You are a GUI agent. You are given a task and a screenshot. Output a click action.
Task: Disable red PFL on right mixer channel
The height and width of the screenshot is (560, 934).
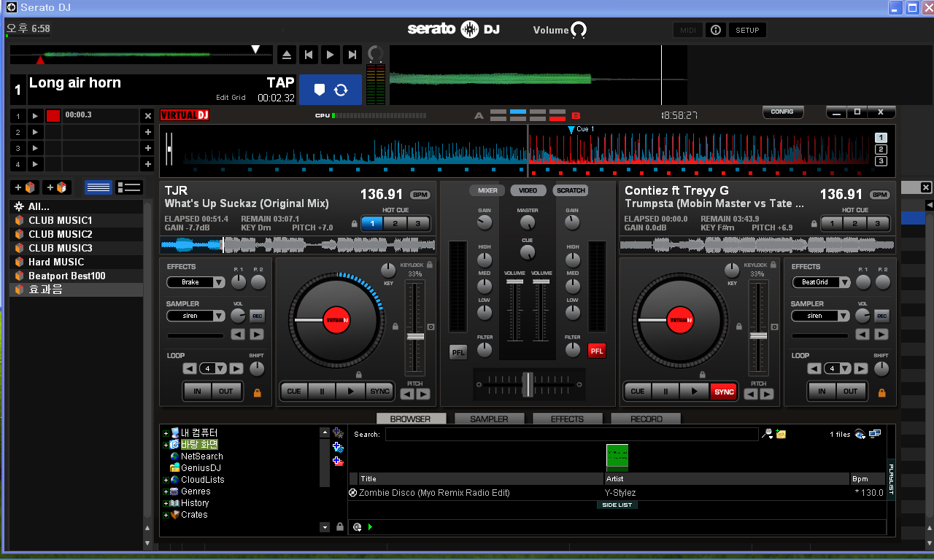597,351
